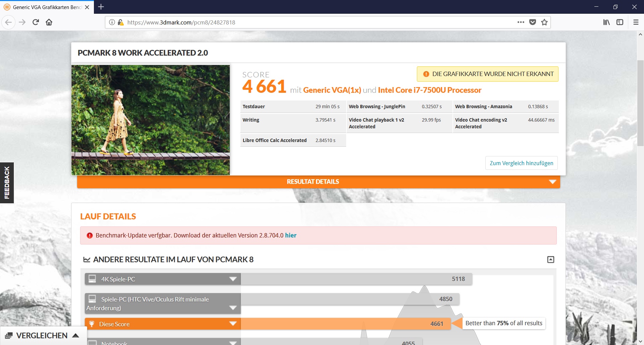Screen dimensions: 644x345
Task: Open the FEEDBACK side tab
Action: pos(7,183)
